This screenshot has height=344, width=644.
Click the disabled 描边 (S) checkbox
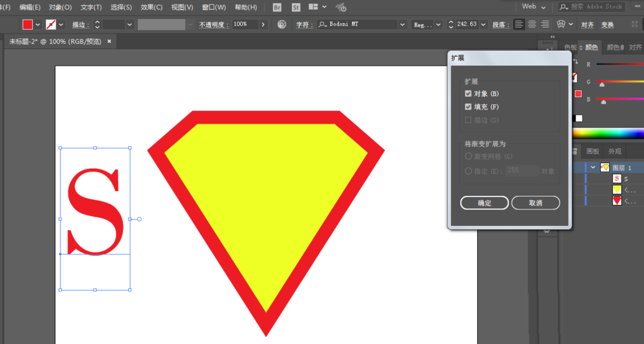pyautogui.click(x=468, y=120)
